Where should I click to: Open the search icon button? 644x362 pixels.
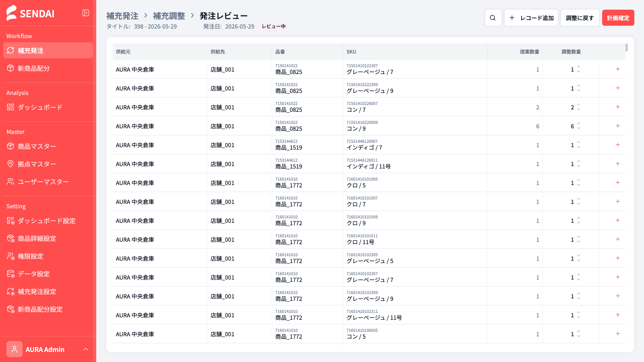coord(493,18)
